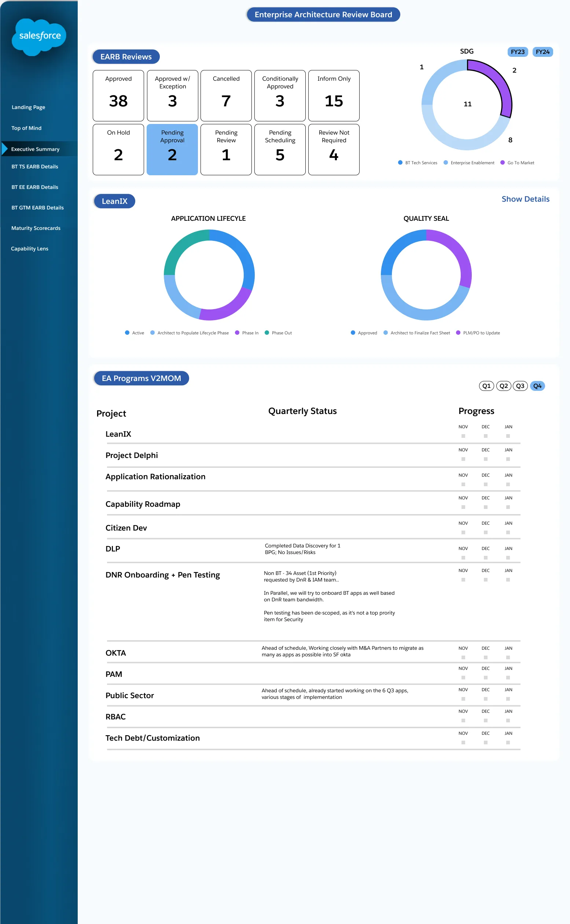
Task: Click the EA Programs V2MOM header pill
Action: 141,378
